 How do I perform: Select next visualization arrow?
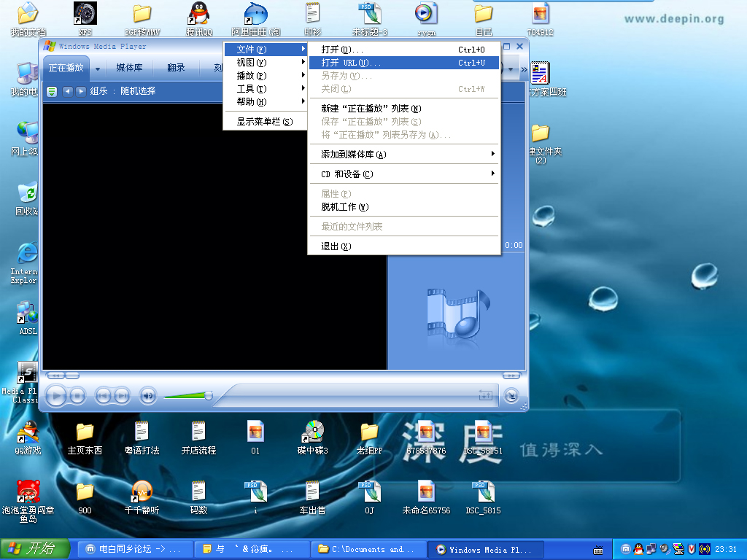pos(80,91)
